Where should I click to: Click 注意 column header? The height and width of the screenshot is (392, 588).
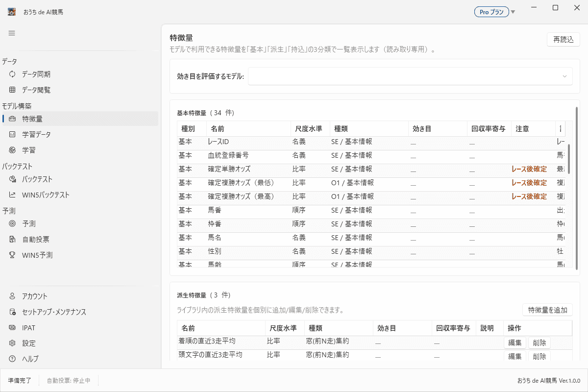point(533,129)
